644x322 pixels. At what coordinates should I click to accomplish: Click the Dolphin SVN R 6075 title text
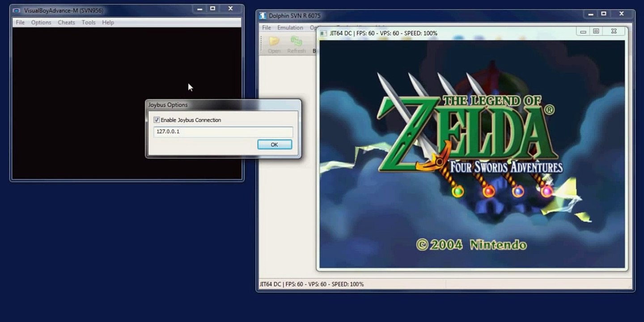coord(294,16)
